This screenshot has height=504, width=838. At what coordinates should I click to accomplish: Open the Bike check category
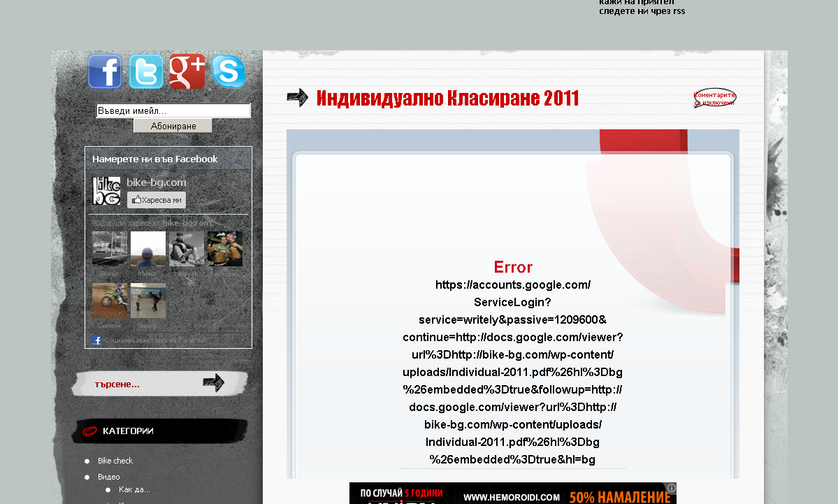tap(115, 461)
